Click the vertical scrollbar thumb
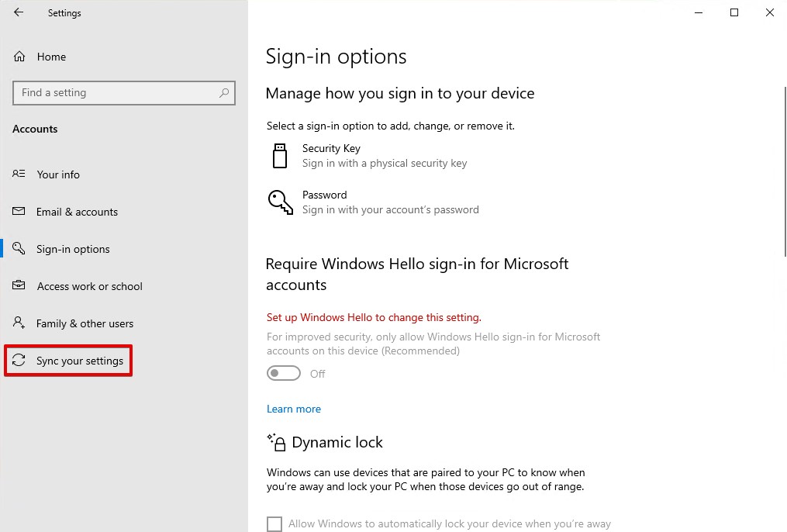The image size is (787, 532). tap(785, 171)
